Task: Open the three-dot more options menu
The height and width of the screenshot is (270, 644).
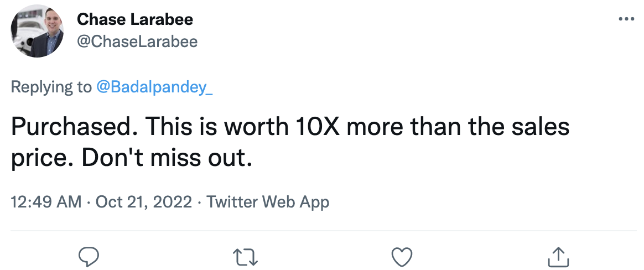Action: (626, 19)
